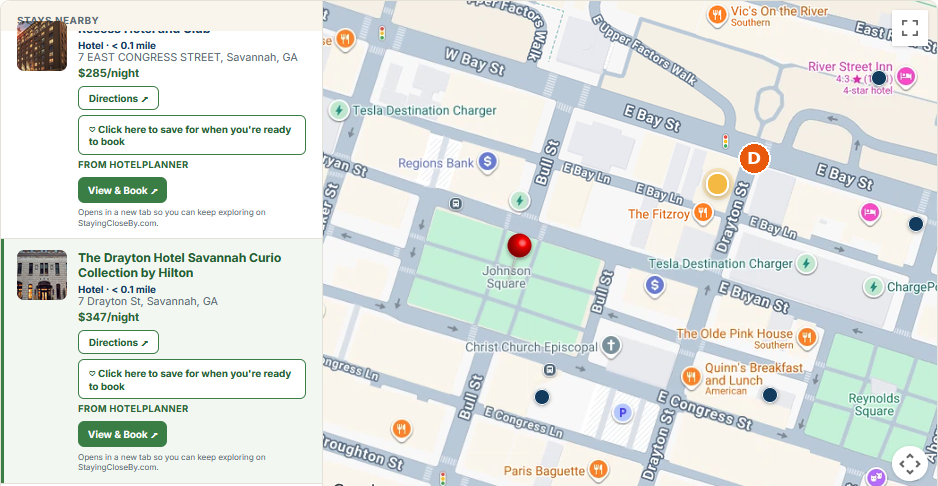Select the orange D hotel marker
The height and width of the screenshot is (486, 938).
click(x=754, y=159)
